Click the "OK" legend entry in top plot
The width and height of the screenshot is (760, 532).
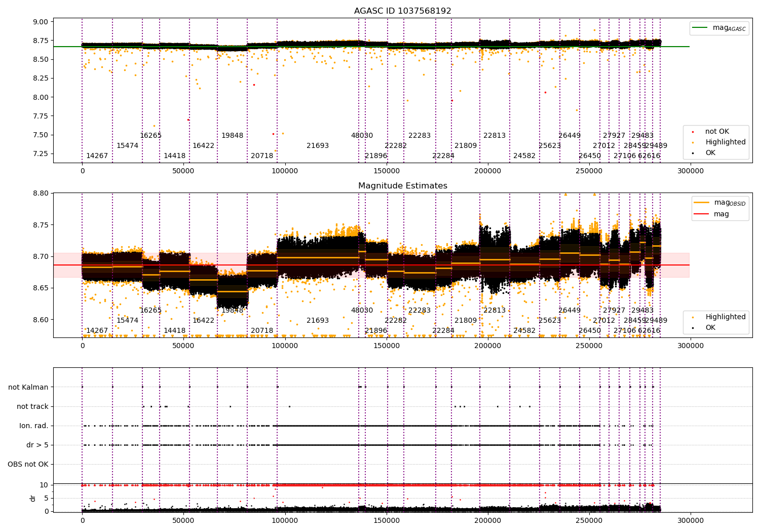[x=704, y=153]
